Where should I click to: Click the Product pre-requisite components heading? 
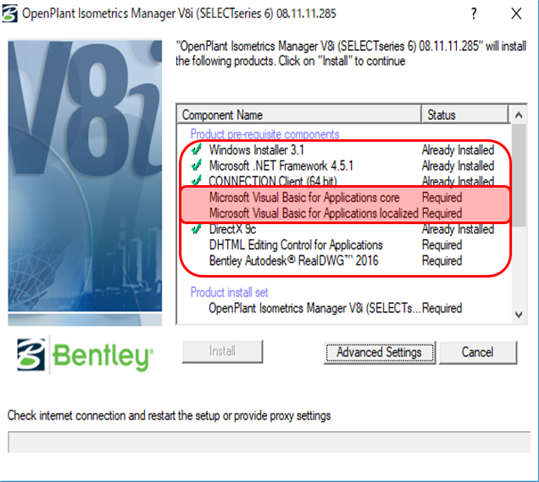point(265,134)
